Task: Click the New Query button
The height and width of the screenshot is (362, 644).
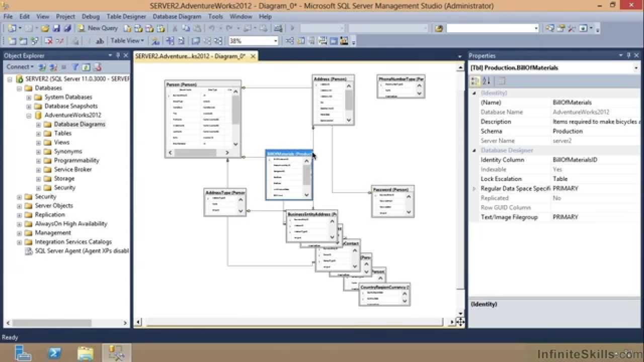Action: pos(98,28)
